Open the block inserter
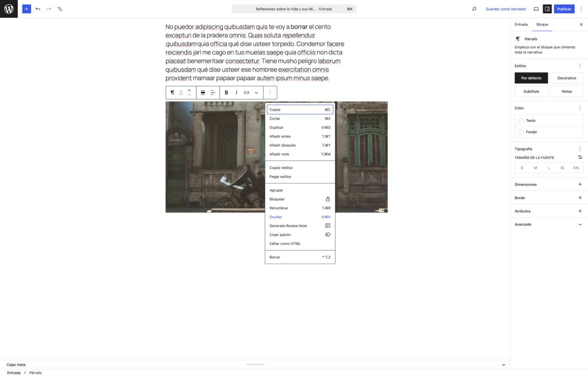588x376 pixels. click(x=26, y=8)
